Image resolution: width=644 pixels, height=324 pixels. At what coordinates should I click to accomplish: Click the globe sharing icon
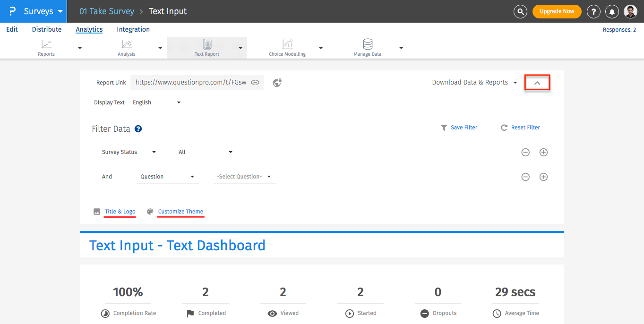tap(277, 83)
